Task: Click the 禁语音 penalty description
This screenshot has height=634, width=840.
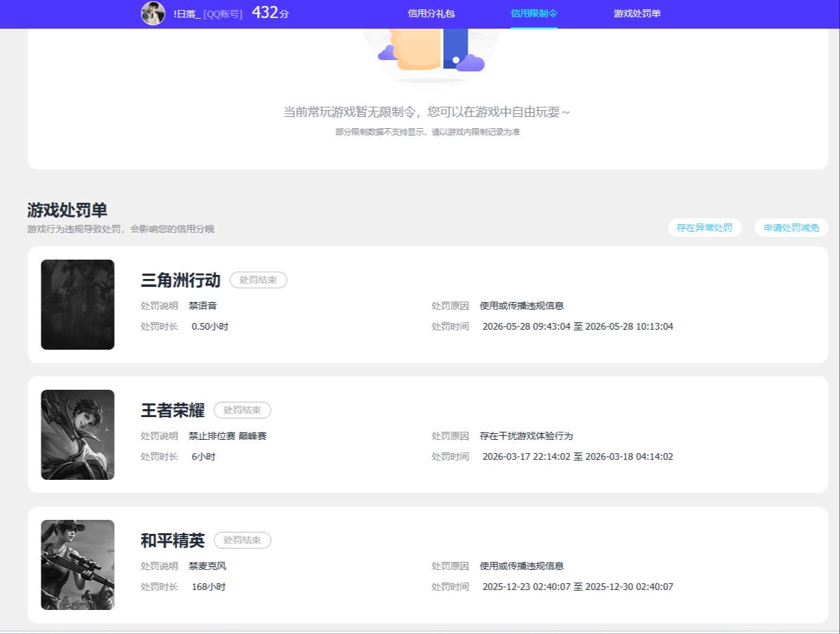Action: pyautogui.click(x=203, y=306)
